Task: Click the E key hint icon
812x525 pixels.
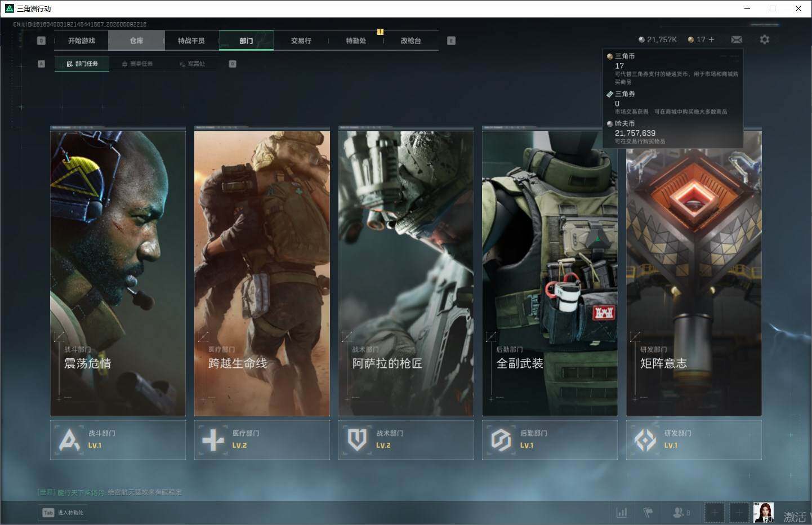Action: click(451, 41)
